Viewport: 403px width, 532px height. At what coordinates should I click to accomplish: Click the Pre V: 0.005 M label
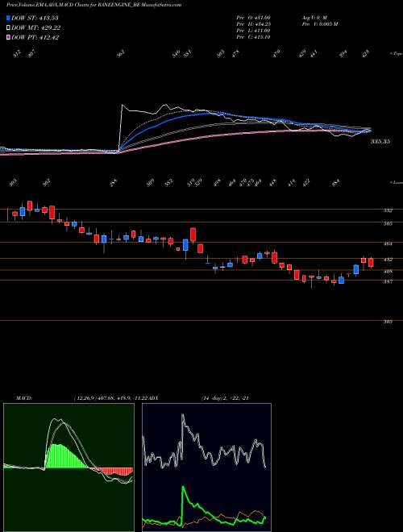[319, 23]
